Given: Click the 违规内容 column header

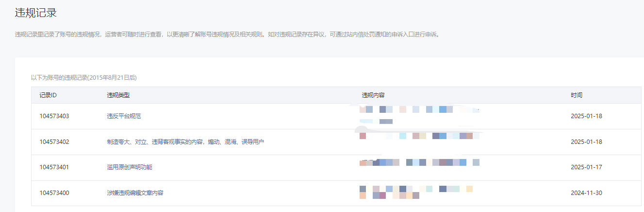Looking at the screenshot, I should pyautogui.click(x=373, y=95).
